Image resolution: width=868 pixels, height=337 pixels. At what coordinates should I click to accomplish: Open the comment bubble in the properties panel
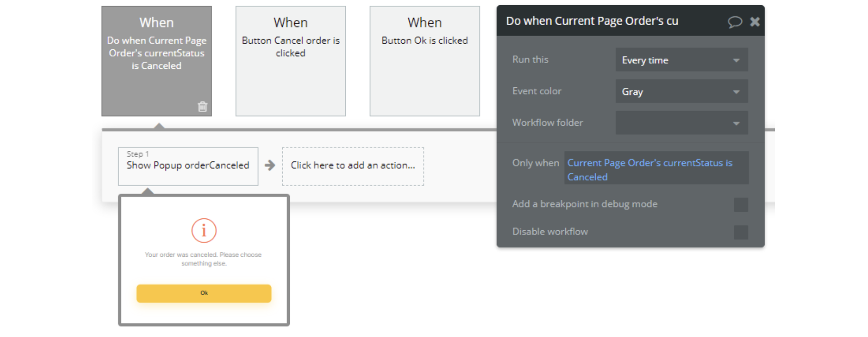[735, 22]
